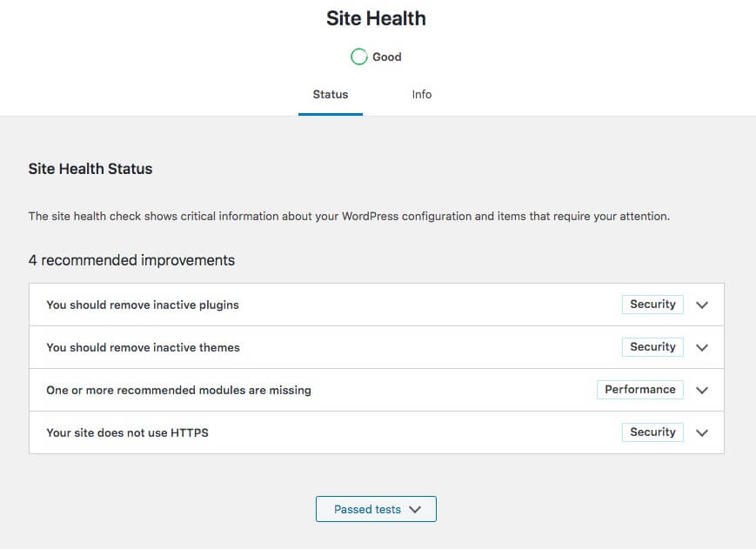
Task: Expand the HTTPS warning chevron arrow
Action: pos(702,432)
